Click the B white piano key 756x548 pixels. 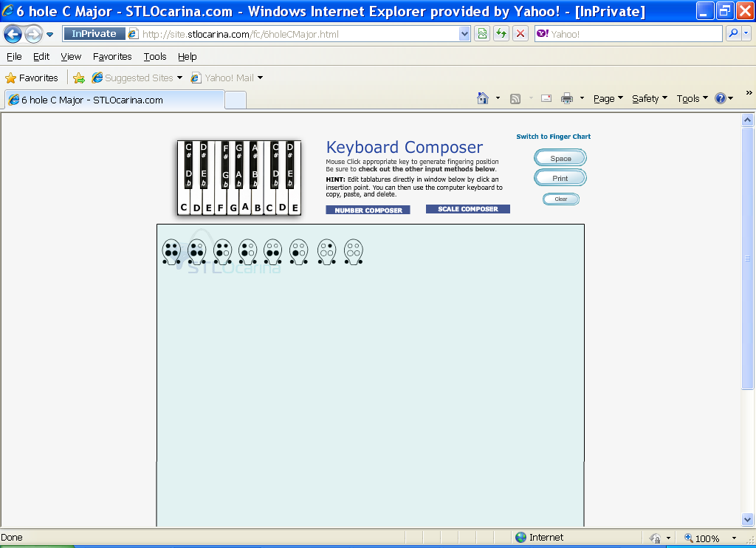(258, 208)
